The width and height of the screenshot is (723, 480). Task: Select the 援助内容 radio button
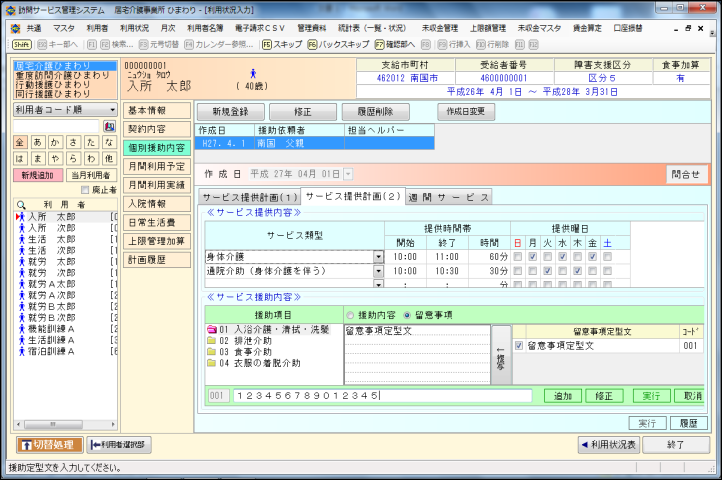[x=349, y=312]
